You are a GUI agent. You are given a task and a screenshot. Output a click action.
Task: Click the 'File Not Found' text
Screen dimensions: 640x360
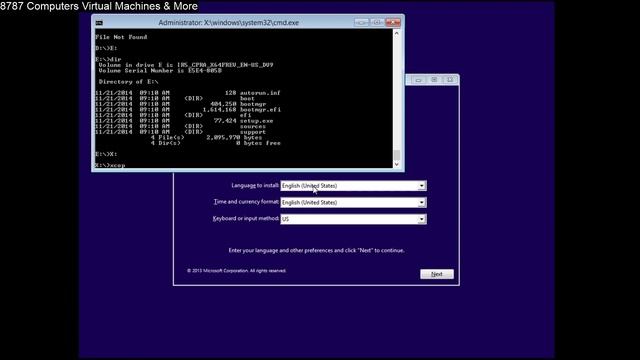[x=121, y=37]
